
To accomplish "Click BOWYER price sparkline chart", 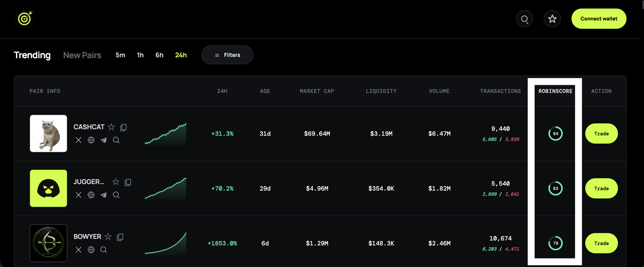I will point(166,243).
